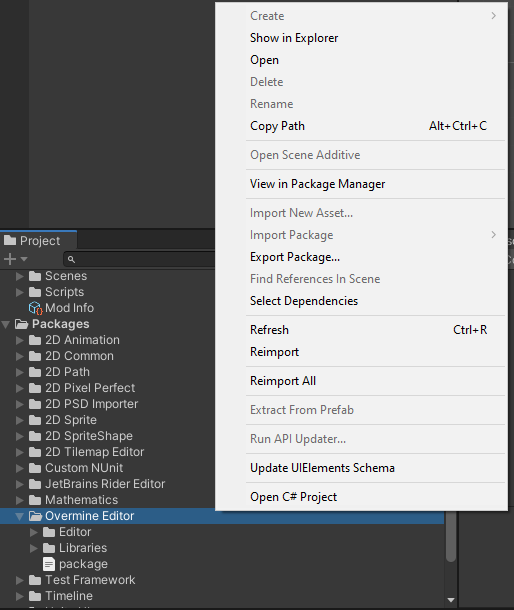Click the plus create-asset icon in Project panel
Image resolution: width=514 pixels, height=610 pixels.
tap(10, 259)
